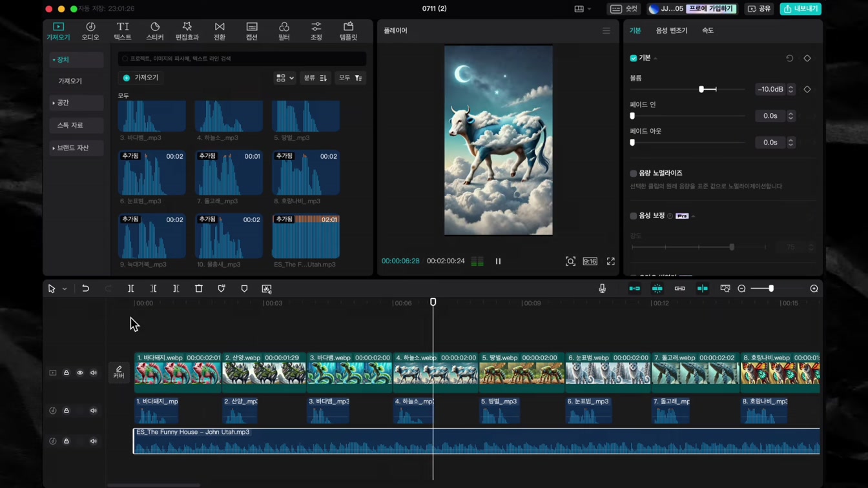Image resolution: width=868 pixels, height=488 pixels.
Task: Click the layout icon in top title bar
Action: tap(579, 9)
